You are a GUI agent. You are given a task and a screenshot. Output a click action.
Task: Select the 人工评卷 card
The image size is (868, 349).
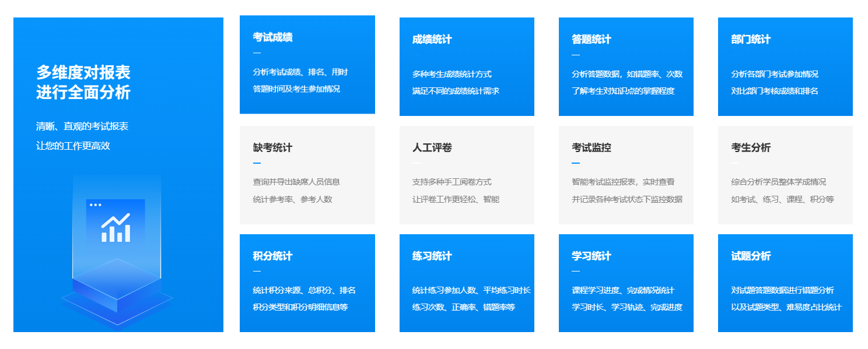click(466, 175)
